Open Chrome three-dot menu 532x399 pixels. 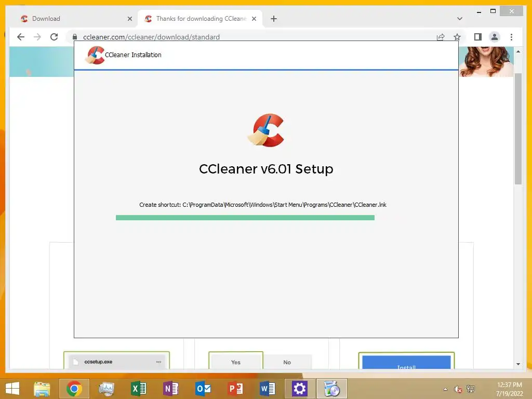511,37
